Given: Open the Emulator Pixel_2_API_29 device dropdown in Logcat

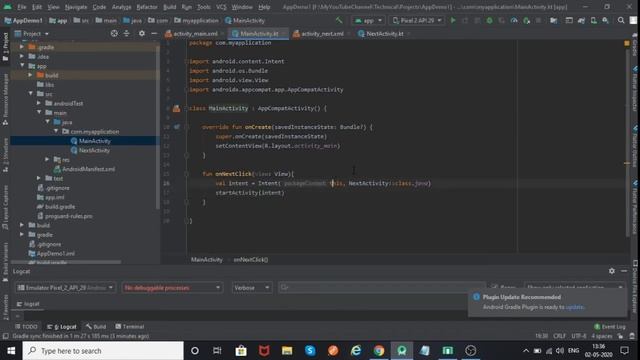Looking at the screenshot, I should coord(65,288).
